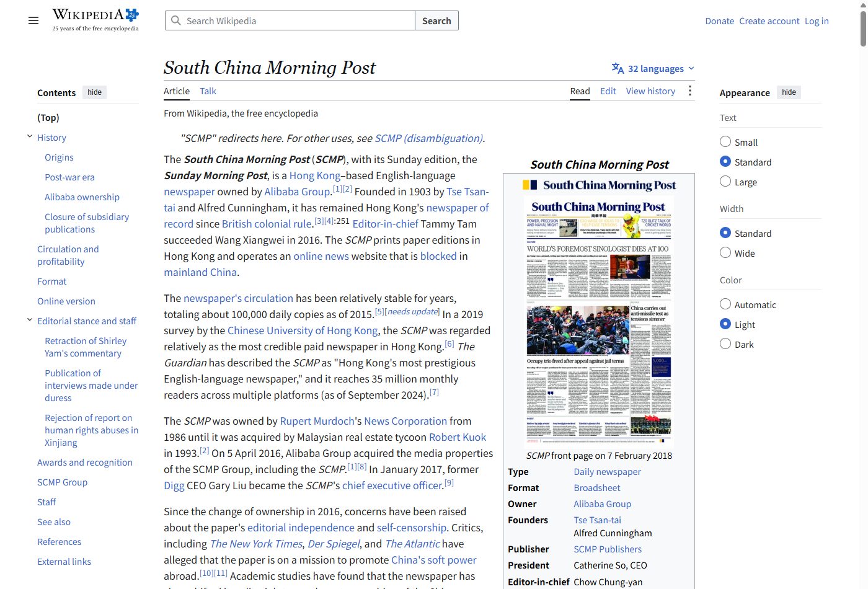Viewport: 868px width, 589px height.
Task: Click the magnifier icon in search box
Action: [176, 20]
